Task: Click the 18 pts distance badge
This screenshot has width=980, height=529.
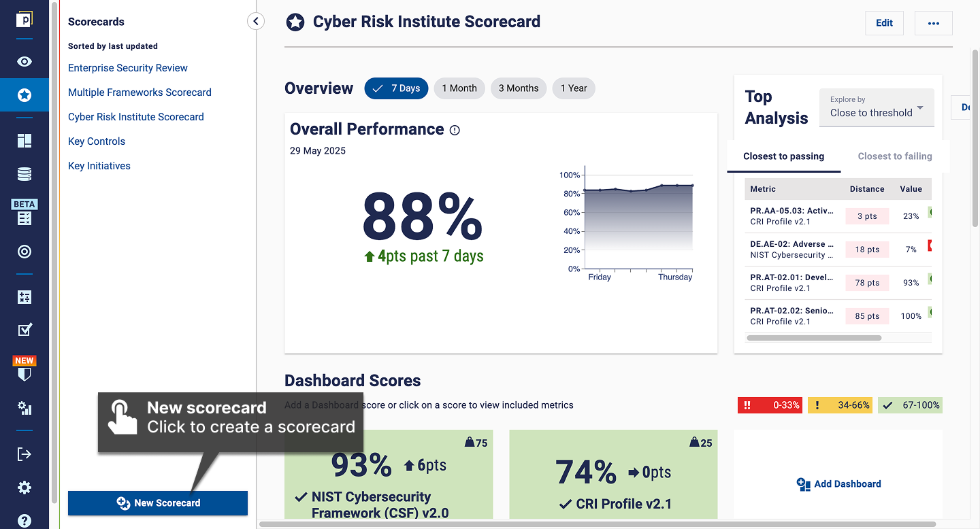Action: pyautogui.click(x=868, y=250)
